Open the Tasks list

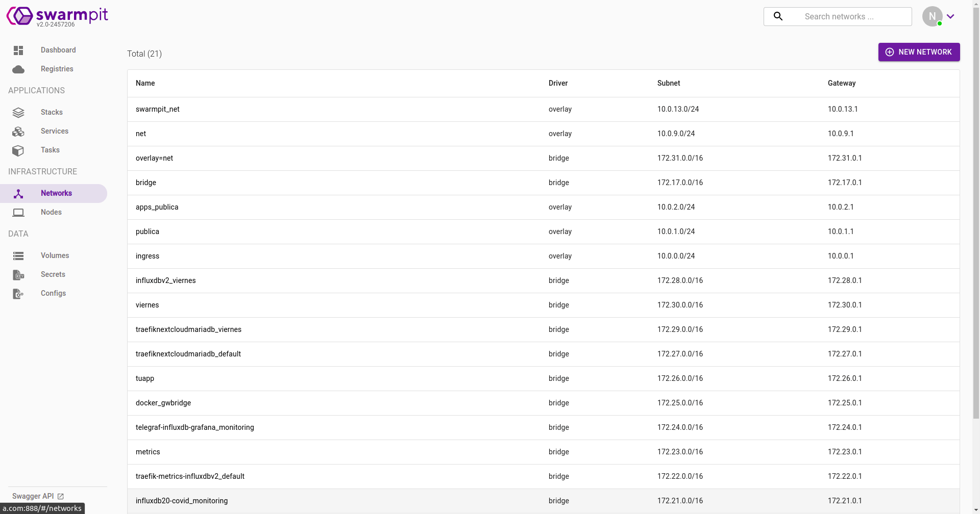54,150
